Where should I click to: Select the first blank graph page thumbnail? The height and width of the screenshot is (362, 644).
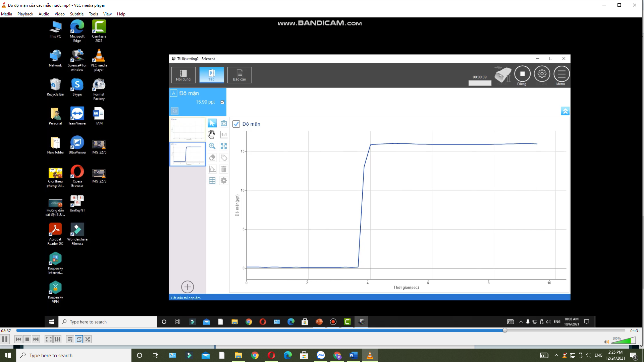(187, 129)
